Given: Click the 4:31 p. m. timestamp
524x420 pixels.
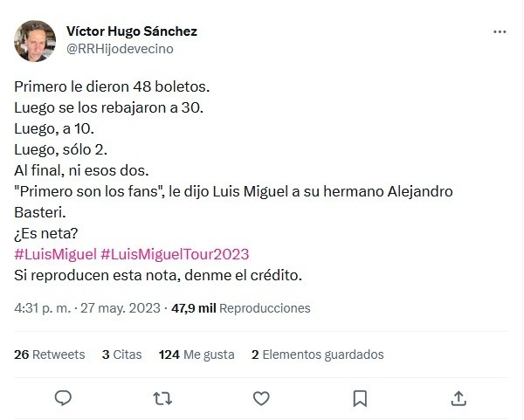Looking at the screenshot, I should coord(45,308).
